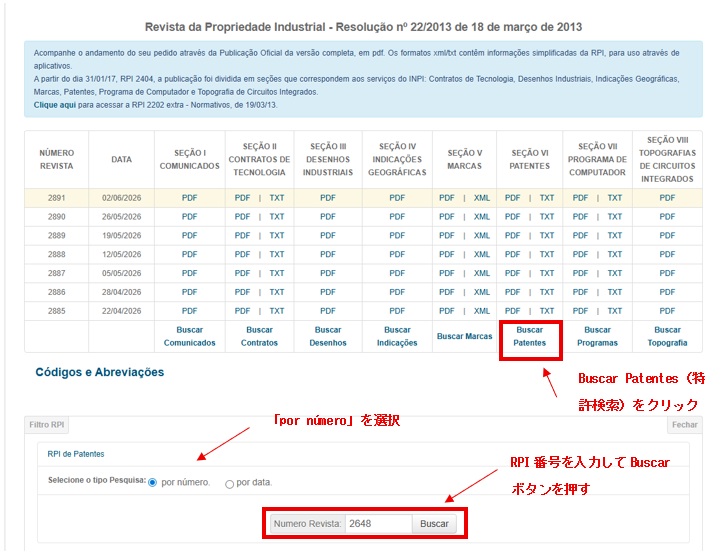Open Indicações Geográficas PDF for revista 2888
The height and width of the screenshot is (560, 722).
[397, 255]
